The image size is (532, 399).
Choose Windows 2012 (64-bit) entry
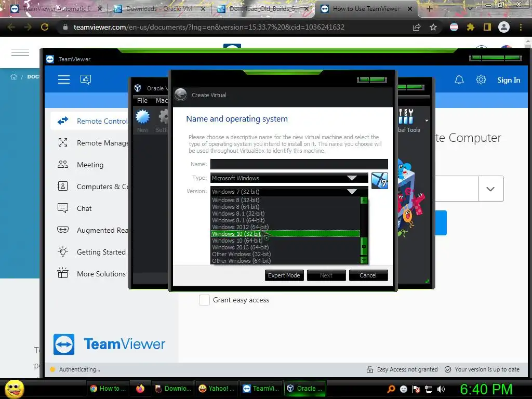click(285, 227)
